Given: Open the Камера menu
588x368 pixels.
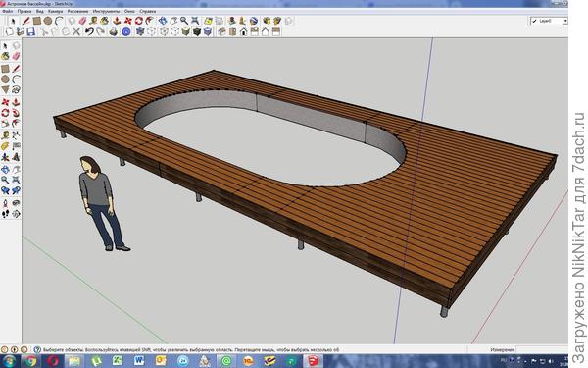Looking at the screenshot, I should point(56,11).
